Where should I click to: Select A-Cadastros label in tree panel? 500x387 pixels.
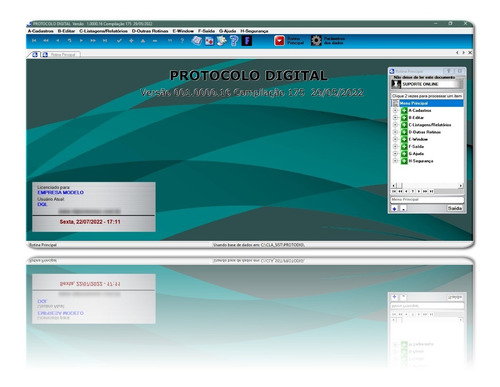point(420,110)
